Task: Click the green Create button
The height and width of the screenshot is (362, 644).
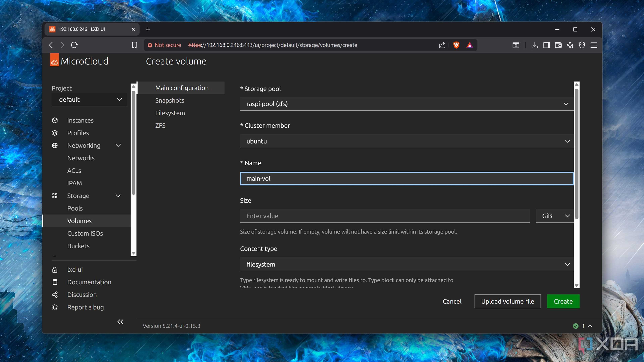Action: click(x=563, y=301)
